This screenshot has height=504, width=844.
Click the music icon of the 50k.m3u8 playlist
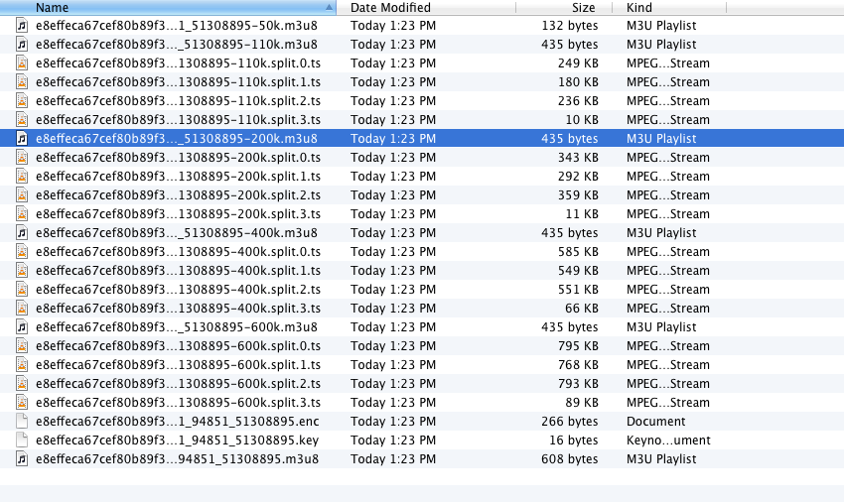pyautogui.click(x=22, y=26)
